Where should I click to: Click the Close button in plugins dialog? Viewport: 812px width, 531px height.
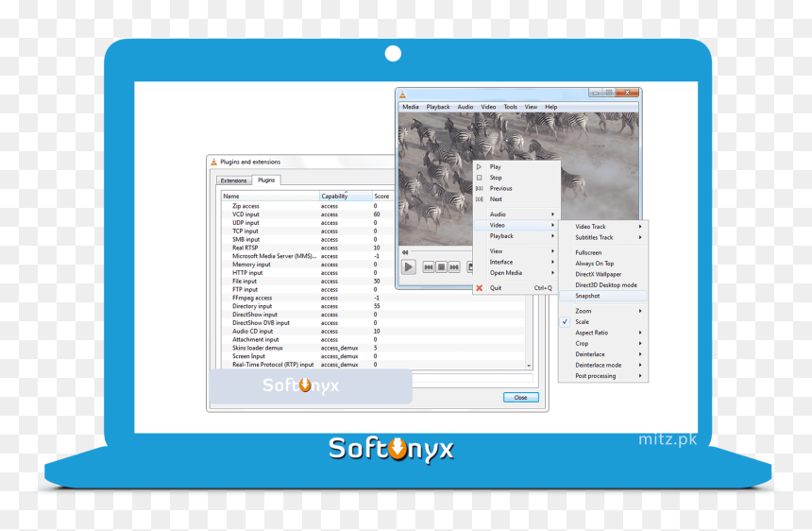click(521, 398)
